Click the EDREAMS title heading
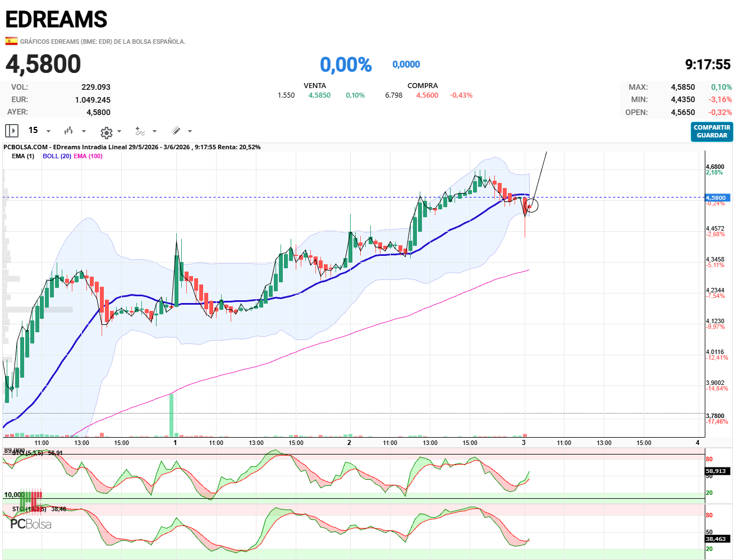739x560 pixels. coord(56,20)
